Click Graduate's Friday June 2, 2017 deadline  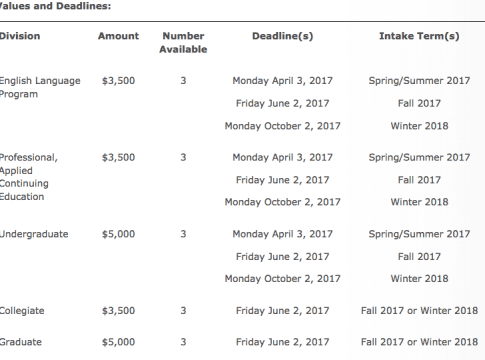pyautogui.click(x=283, y=342)
